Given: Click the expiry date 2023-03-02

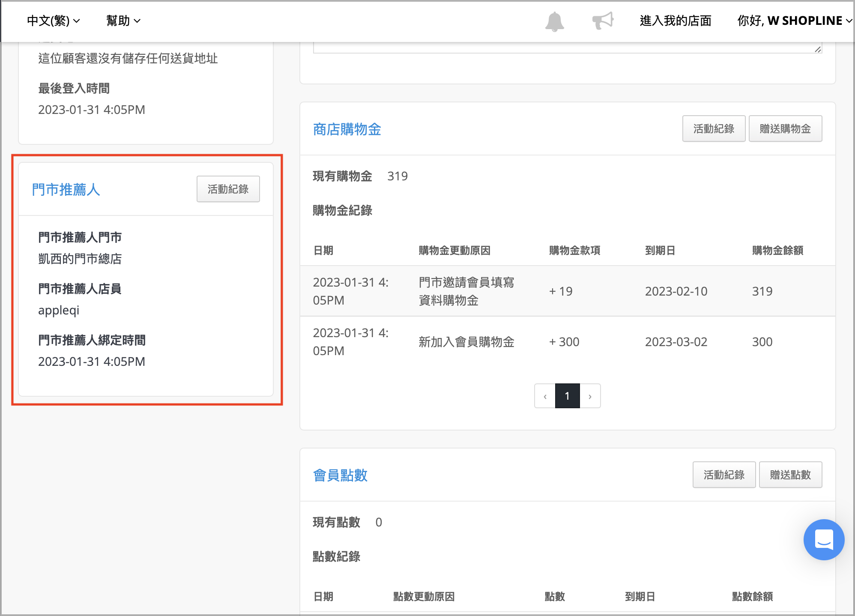Looking at the screenshot, I should click(x=676, y=342).
